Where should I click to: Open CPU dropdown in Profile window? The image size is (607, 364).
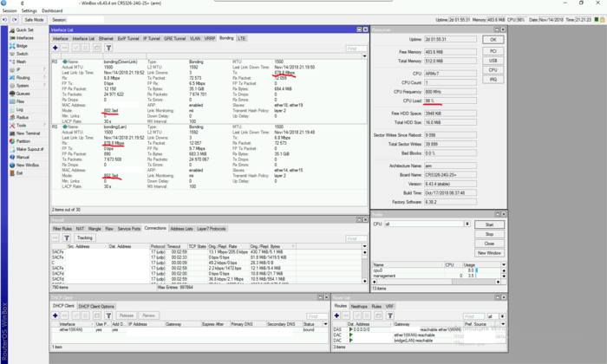point(467,224)
